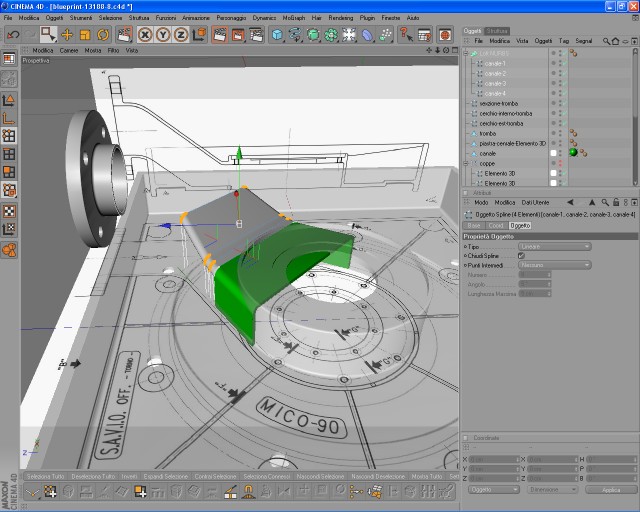Viewport: 640px width, 512px height.
Task: Activate the Scale tool icon
Action: coord(85,35)
